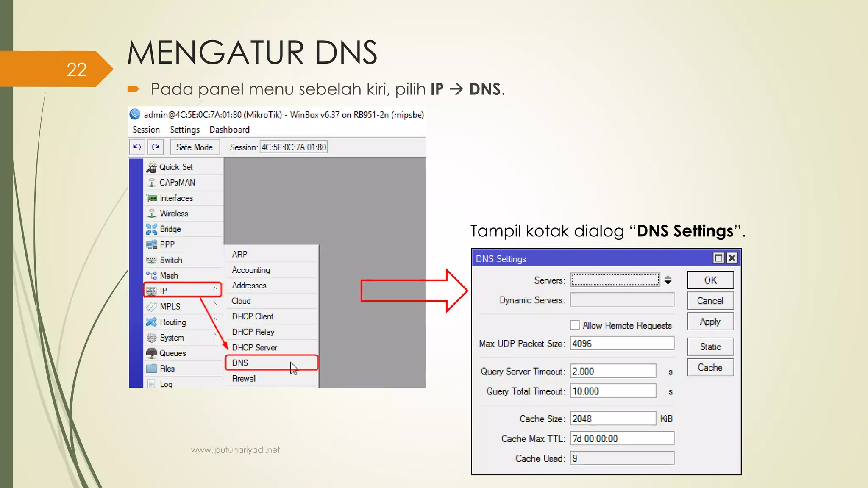This screenshot has width=868, height=488.
Task: Click the Query Total Timeout field
Action: pos(613,391)
